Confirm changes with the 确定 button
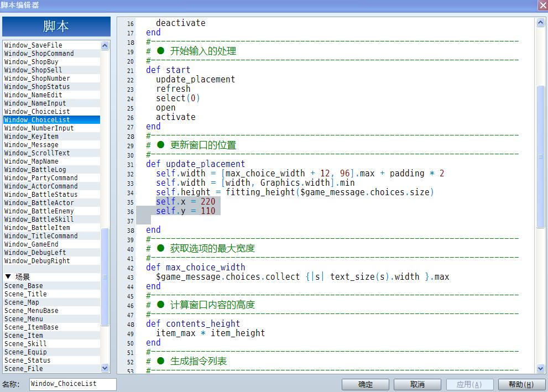 [x=365, y=384]
